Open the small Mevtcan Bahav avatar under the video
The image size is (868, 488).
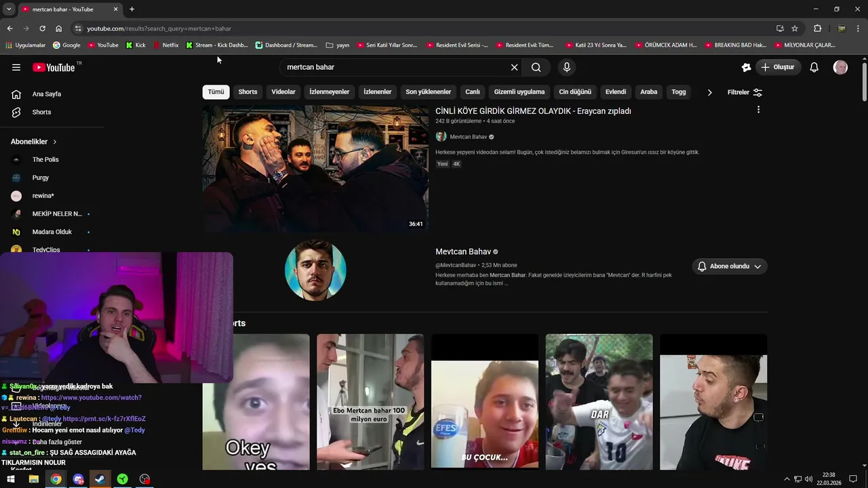tap(441, 137)
